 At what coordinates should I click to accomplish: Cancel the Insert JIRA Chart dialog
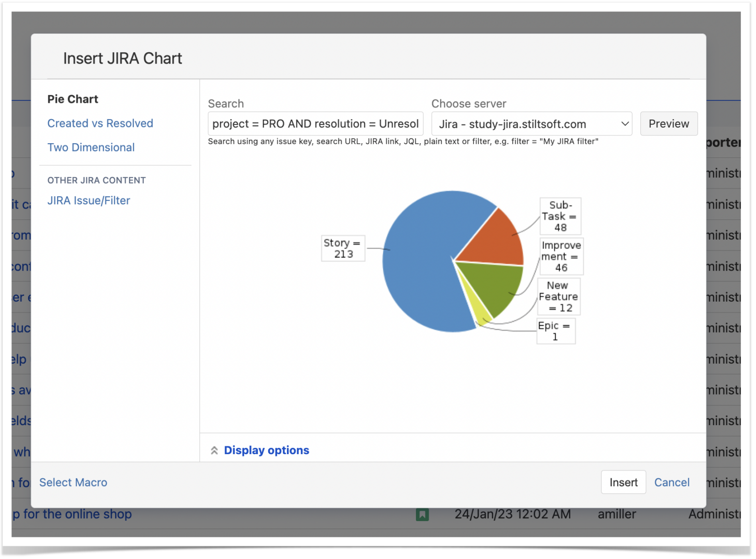tap(672, 483)
